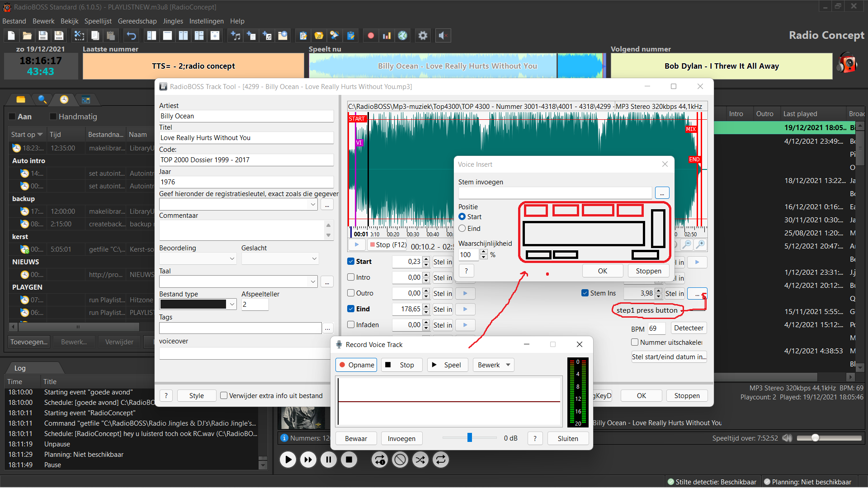The height and width of the screenshot is (488, 868).
Task: Toggle the Stem Ins checkbox
Action: [585, 293]
